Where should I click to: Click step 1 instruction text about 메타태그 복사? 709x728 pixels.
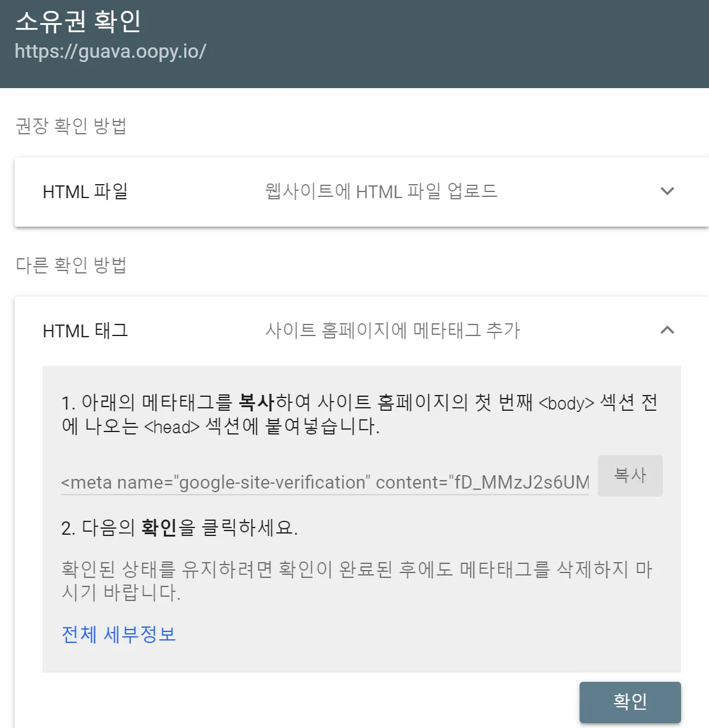360,414
